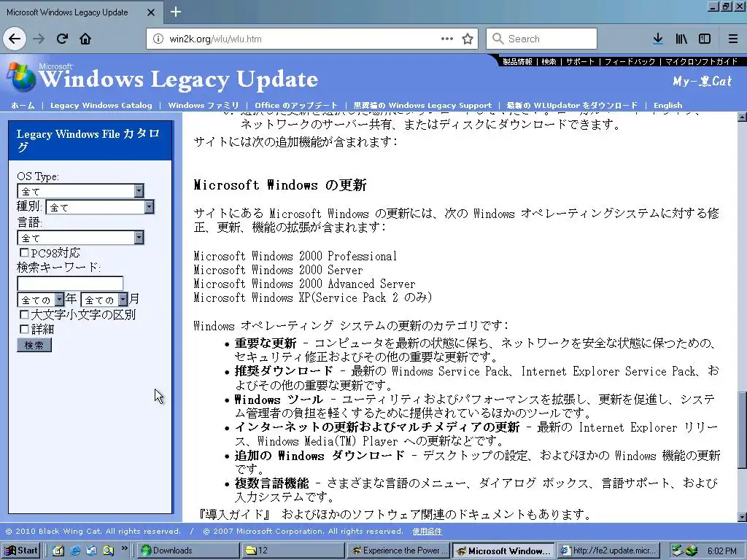Open the page actions three-dot menu
747x560 pixels.
point(447,39)
